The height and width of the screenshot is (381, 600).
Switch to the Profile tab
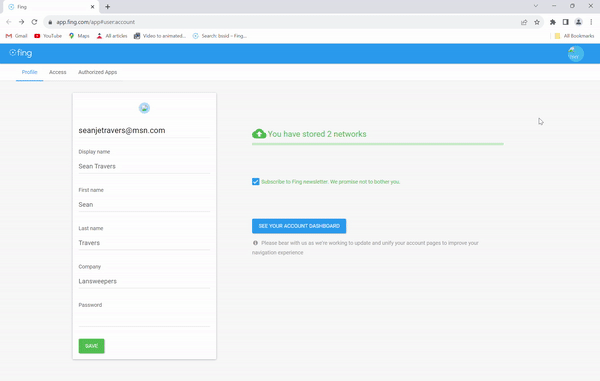pyautogui.click(x=29, y=72)
